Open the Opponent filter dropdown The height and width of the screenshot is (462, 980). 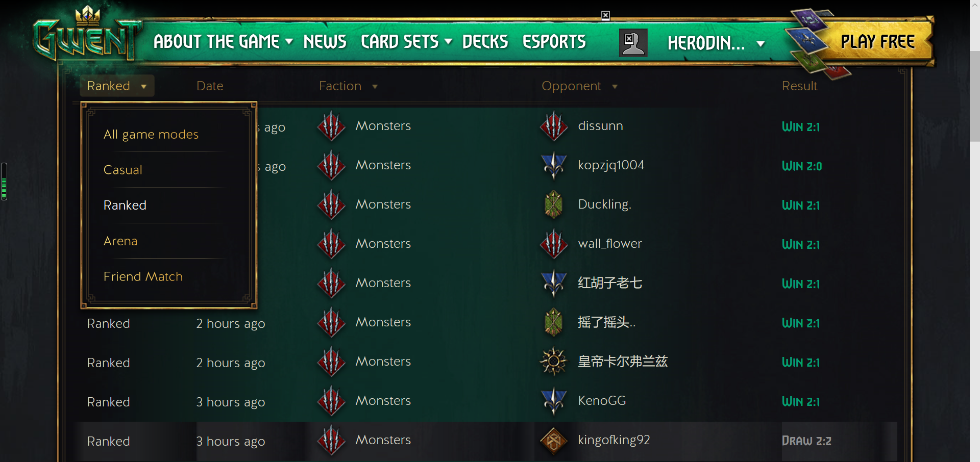click(580, 86)
